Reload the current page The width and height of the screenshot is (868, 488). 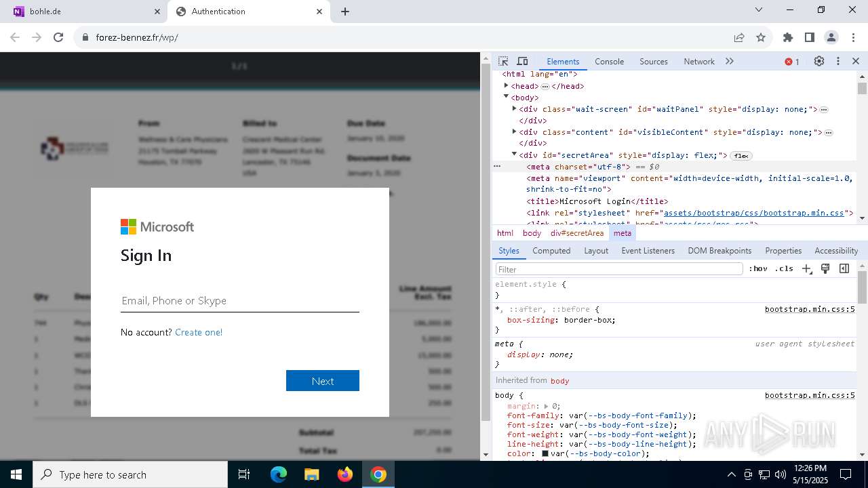click(x=58, y=37)
